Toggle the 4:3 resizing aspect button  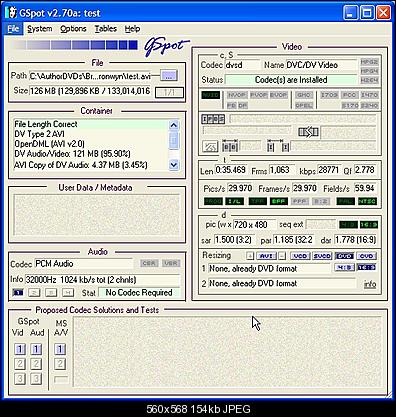click(x=345, y=267)
